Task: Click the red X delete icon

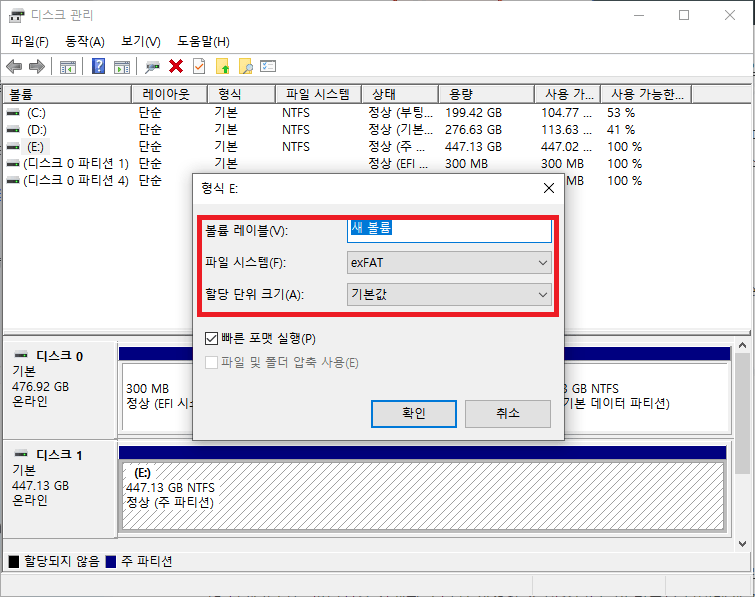Action: tap(176, 66)
